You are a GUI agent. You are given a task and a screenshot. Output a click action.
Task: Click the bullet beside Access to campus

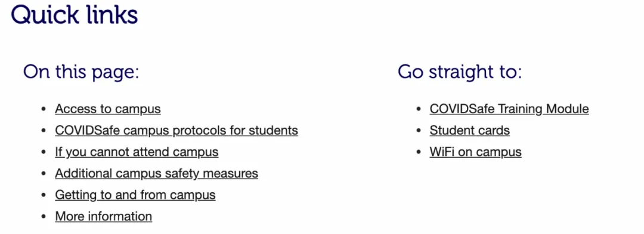pyautogui.click(x=44, y=110)
